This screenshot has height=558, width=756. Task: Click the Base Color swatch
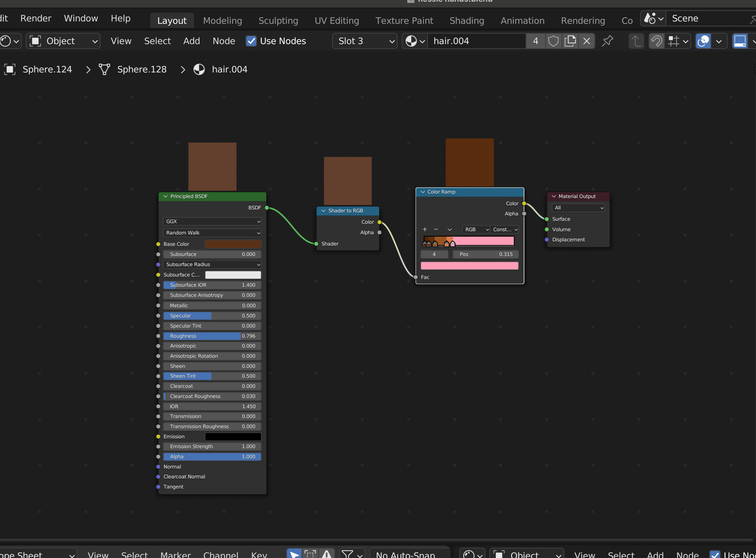tap(233, 244)
